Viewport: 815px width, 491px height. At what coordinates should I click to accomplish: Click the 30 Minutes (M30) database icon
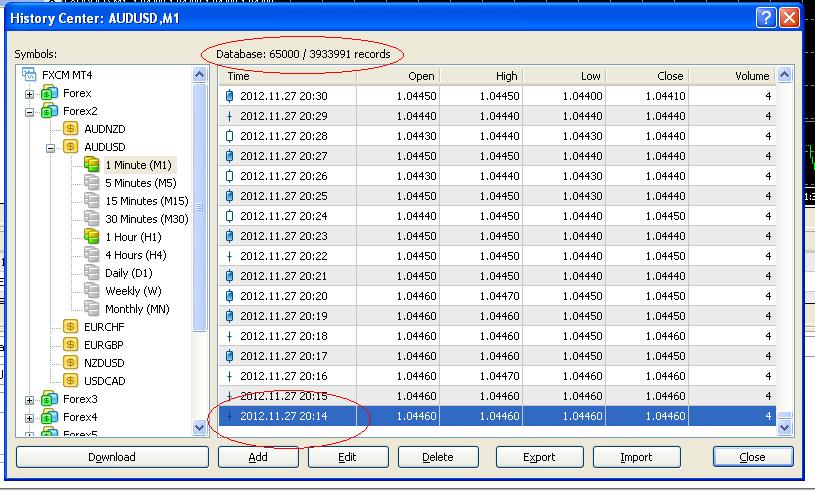pos(92,219)
